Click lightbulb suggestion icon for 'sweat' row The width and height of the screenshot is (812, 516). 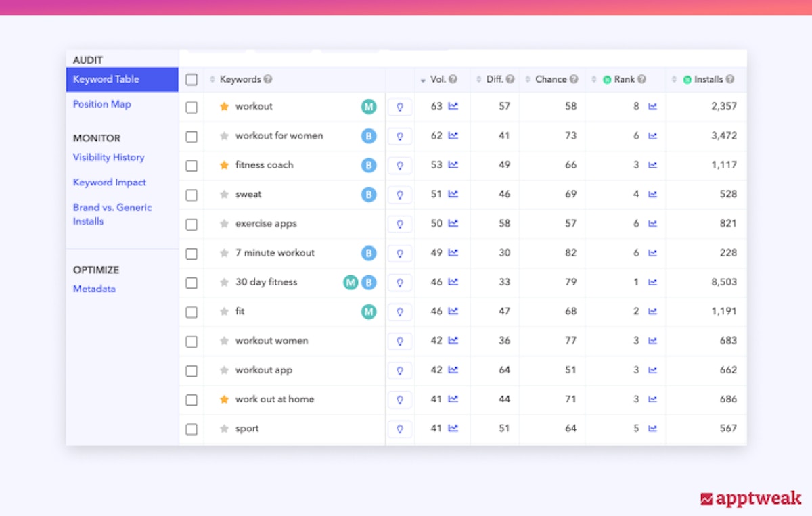400,195
